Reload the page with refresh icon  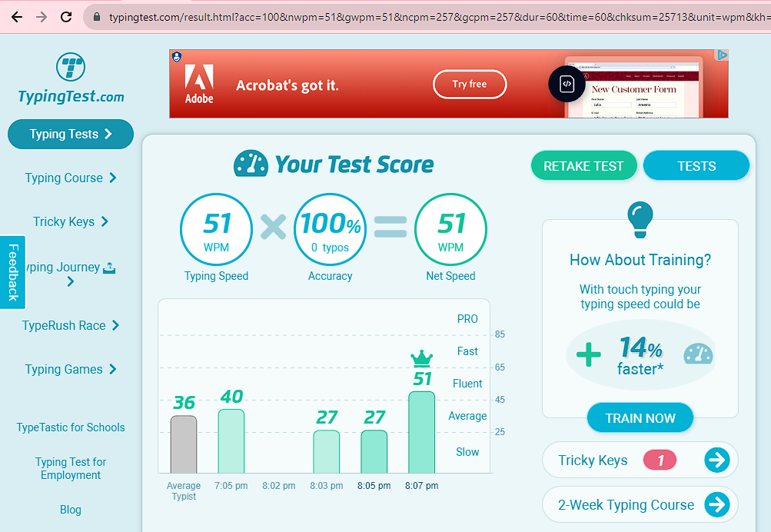[x=66, y=17]
